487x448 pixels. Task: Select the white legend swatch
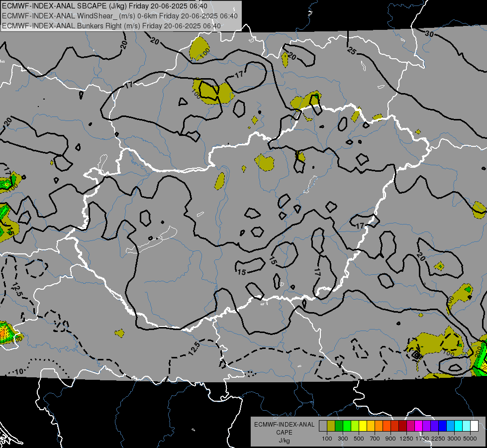coord(475,426)
